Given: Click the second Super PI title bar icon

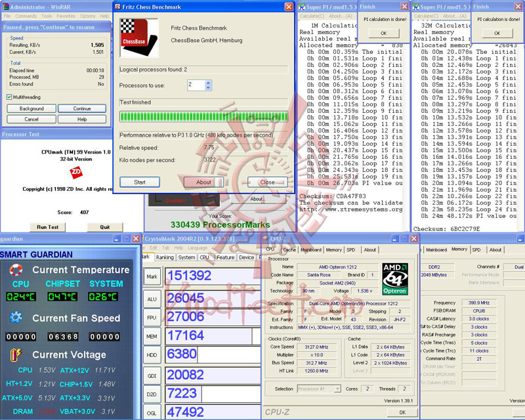Looking at the screenshot, I should pos(416,7).
